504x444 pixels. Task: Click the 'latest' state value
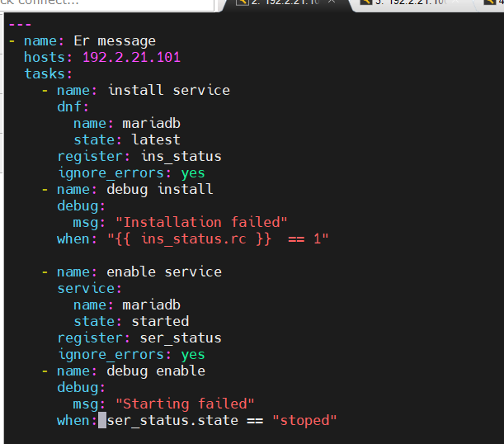156,139
